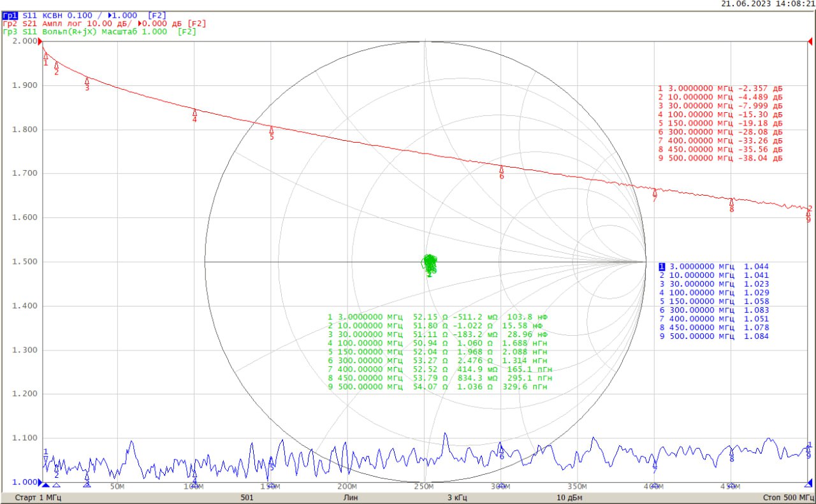This screenshot has height=504, width=816.
Task: Select the Гр3 S11 Вольп trace label
Action: (x=99, y=31)
